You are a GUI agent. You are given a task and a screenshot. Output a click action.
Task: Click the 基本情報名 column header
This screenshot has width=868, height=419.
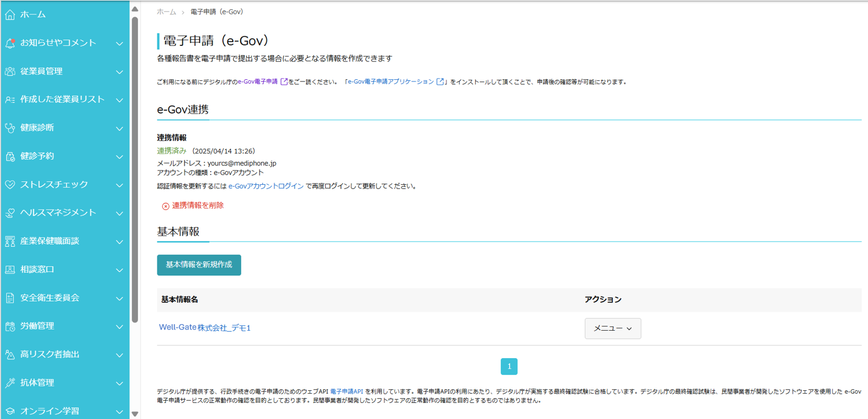tap(180, 300)
